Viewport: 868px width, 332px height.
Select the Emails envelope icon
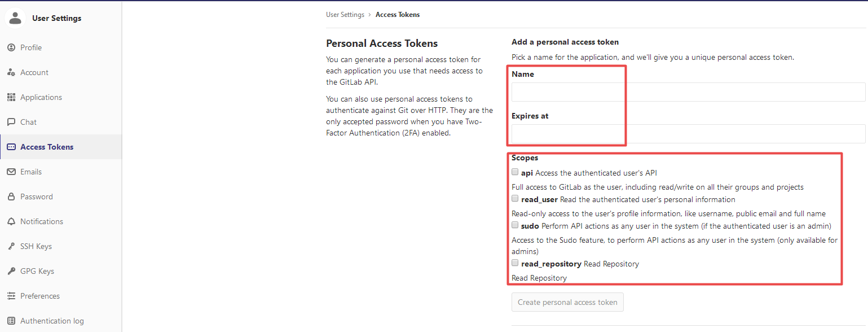11,172
